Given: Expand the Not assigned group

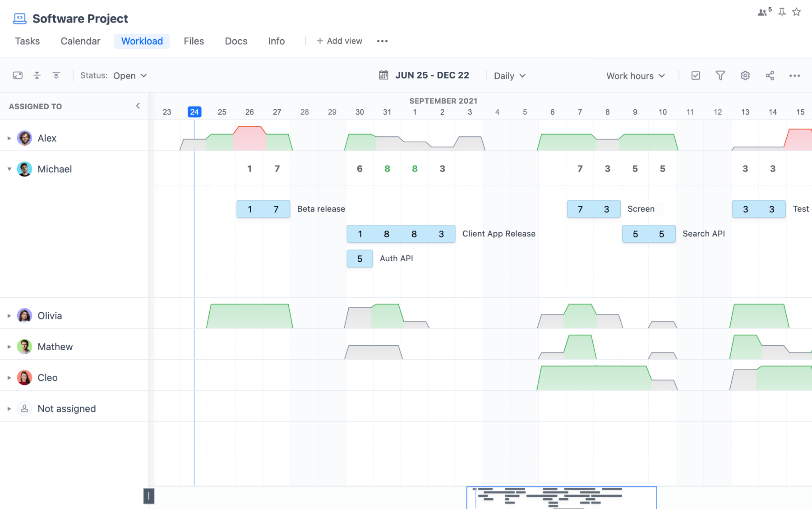Looking at the screenshot, I should pyautogui.click(x=9, y=409).
